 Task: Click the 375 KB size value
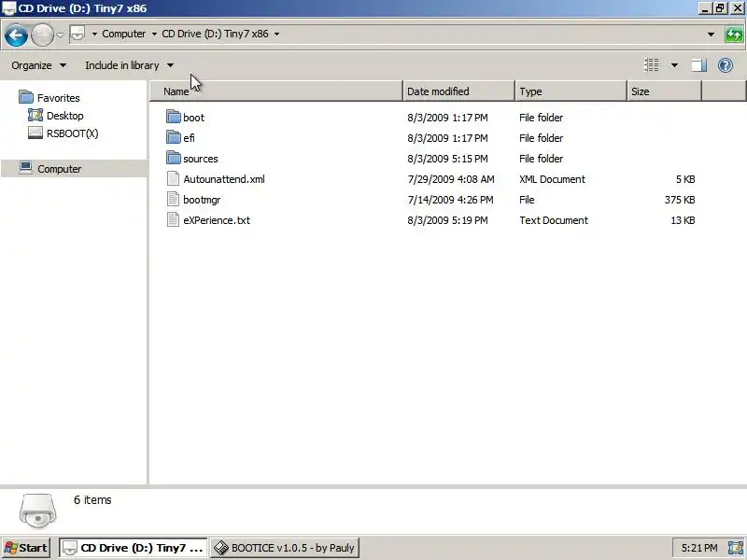tap(680, 200)
